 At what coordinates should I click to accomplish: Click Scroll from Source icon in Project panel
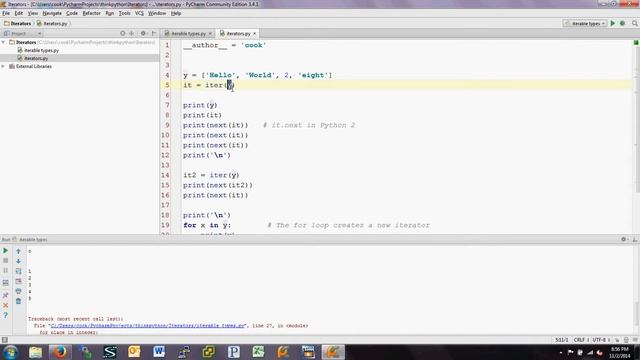[122, 33]
